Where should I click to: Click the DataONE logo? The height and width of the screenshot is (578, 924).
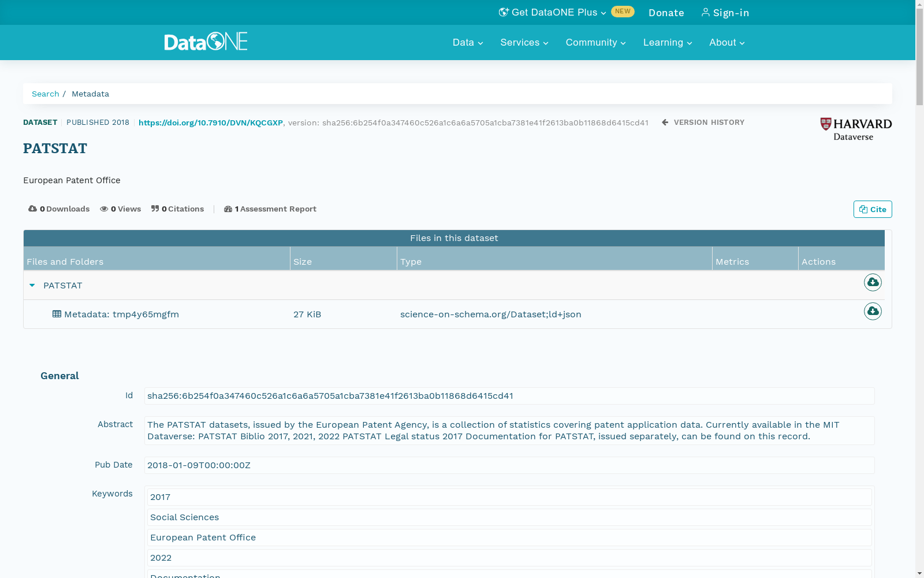point(206,42)
